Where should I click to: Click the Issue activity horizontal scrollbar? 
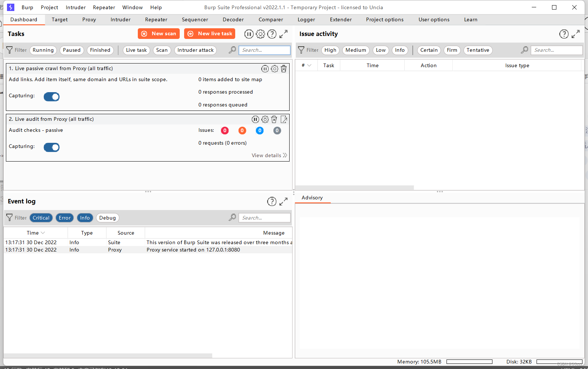(x=355, y=188)
